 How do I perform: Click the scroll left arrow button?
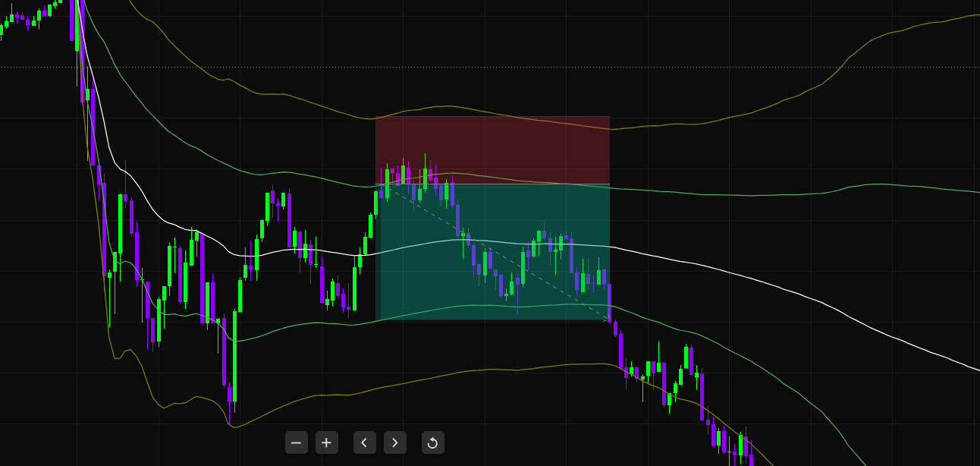365,442
